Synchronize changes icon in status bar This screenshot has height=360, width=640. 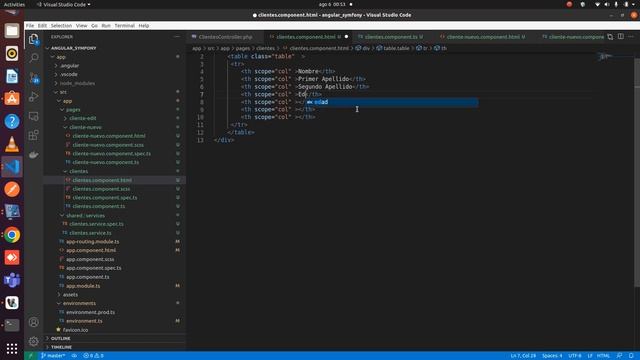coord(74,356)
